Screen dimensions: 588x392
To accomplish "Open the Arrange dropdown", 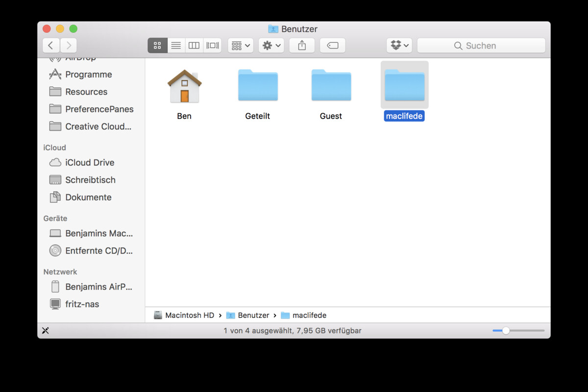I will click(x=240, y=45).
